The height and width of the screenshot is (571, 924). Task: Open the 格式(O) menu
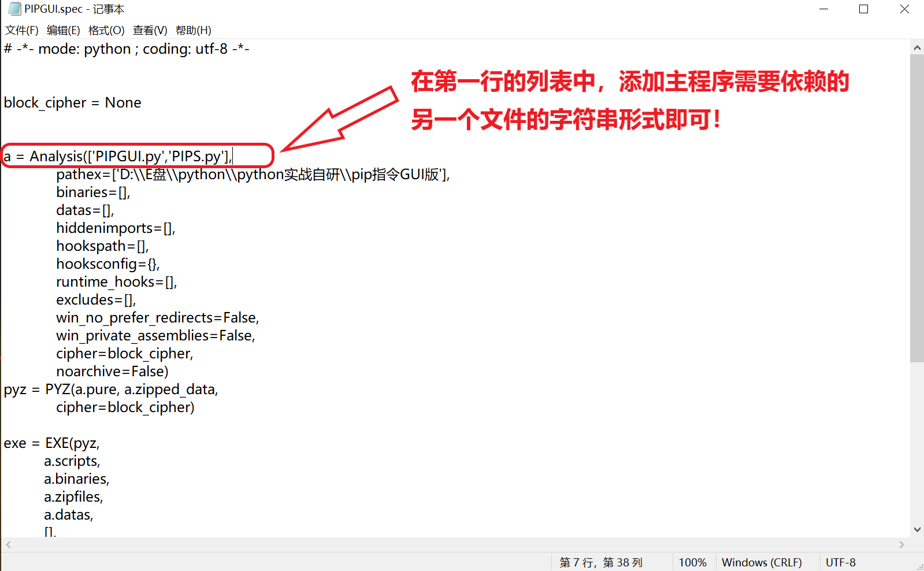106,30
